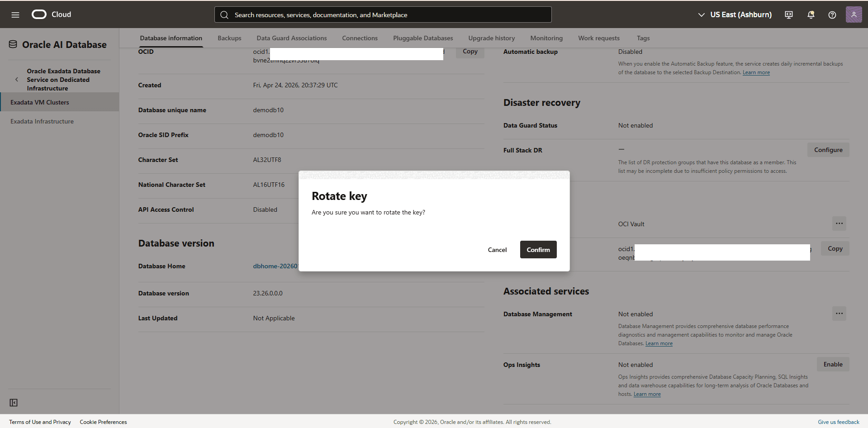868x428 pixels.
Task: Open Automatic backup Learn more link
Action: tap(756, 72)
